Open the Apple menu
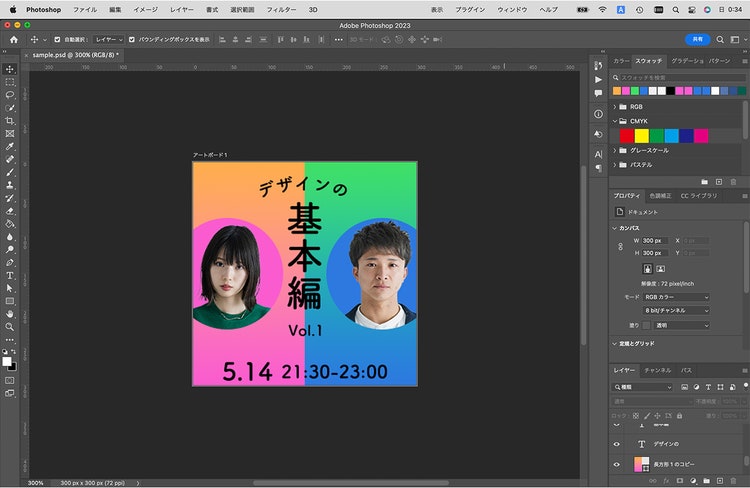This screenshot has height=488, width=750. [13, 10]
